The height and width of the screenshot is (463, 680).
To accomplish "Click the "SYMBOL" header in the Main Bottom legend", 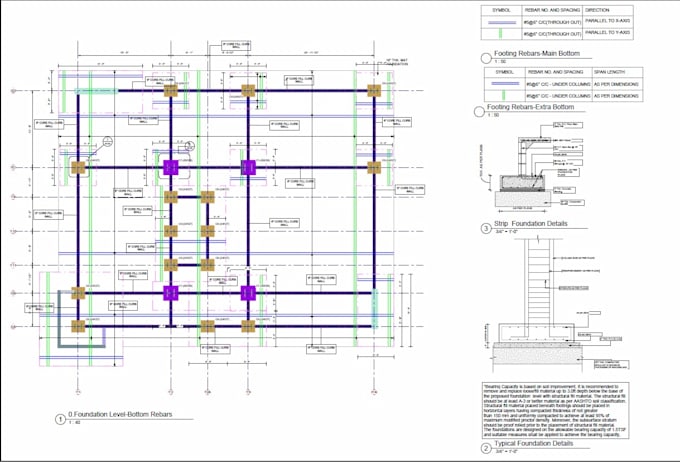I will pyautogui.click(x=501, y=10).
